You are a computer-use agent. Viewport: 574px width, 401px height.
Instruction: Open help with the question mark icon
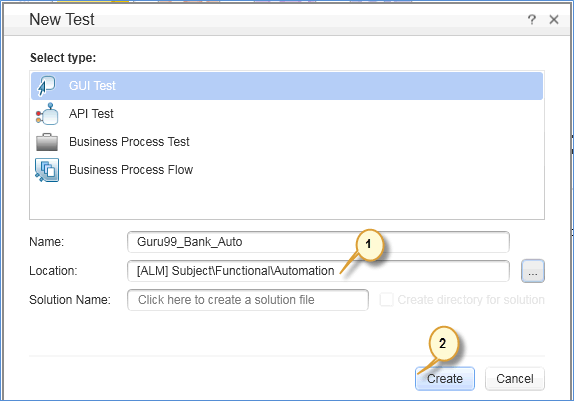532,19
